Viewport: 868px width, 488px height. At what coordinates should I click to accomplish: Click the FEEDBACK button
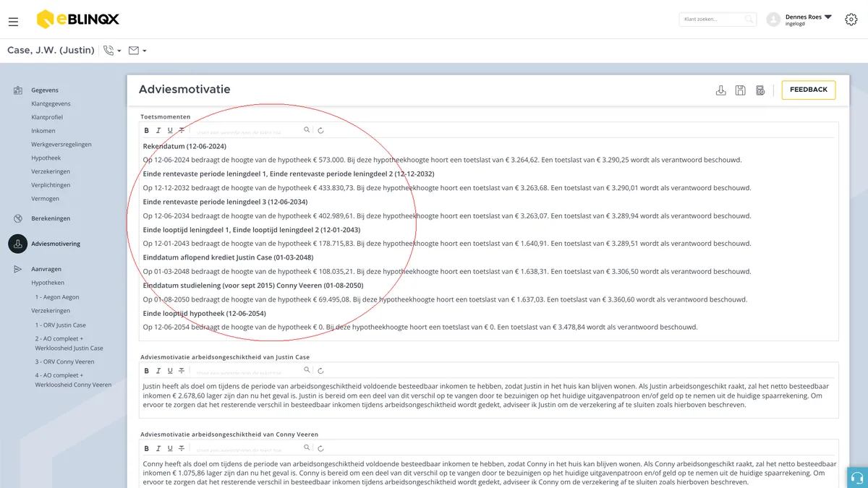click(809, 90)
